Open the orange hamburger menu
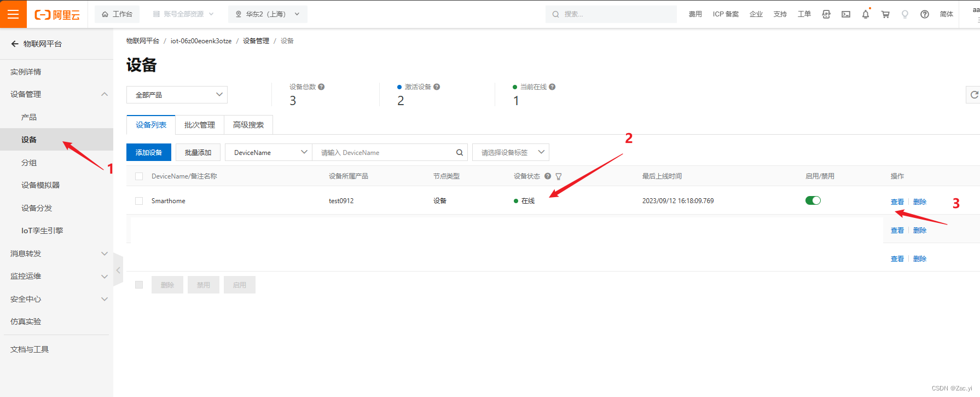The height and width of the screenshot is (397, 980). [13, 14]
